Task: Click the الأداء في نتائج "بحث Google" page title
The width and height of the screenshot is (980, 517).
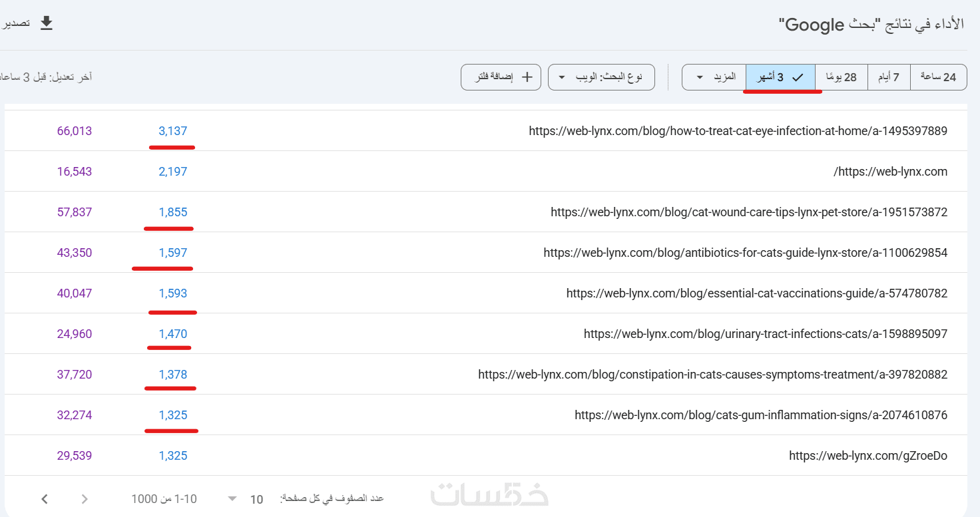Action: 871,25
